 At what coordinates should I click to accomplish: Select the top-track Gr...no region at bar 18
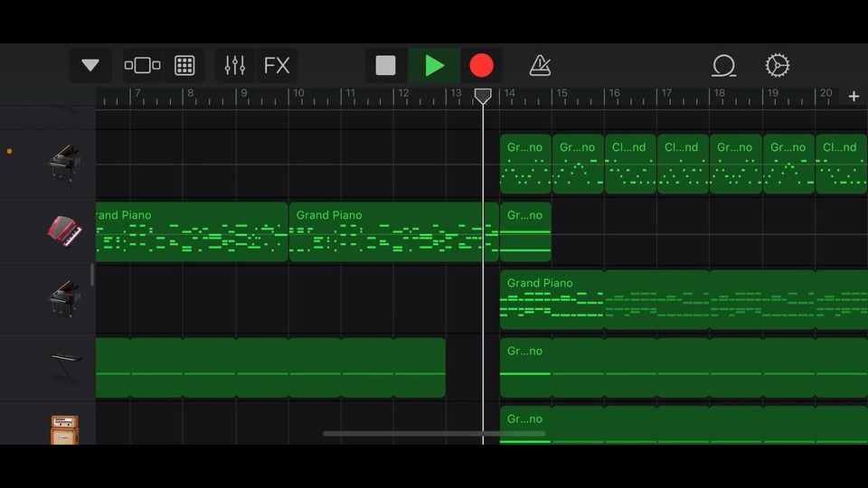coord(736,164)
